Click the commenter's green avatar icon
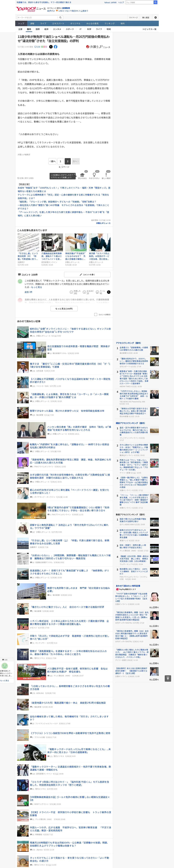 (x=20, y=281)
